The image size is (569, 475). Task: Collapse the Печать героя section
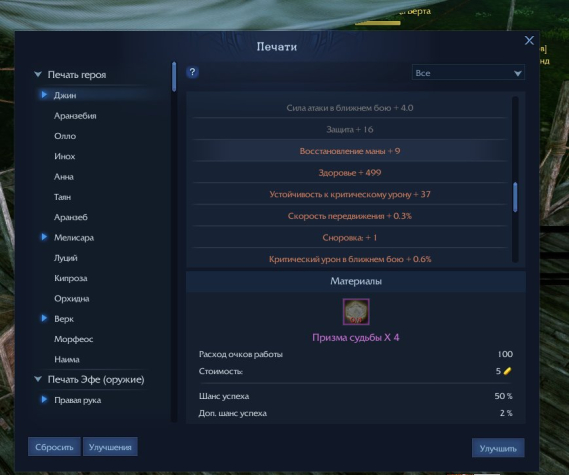pyautogui.click(x=38, y=74)
